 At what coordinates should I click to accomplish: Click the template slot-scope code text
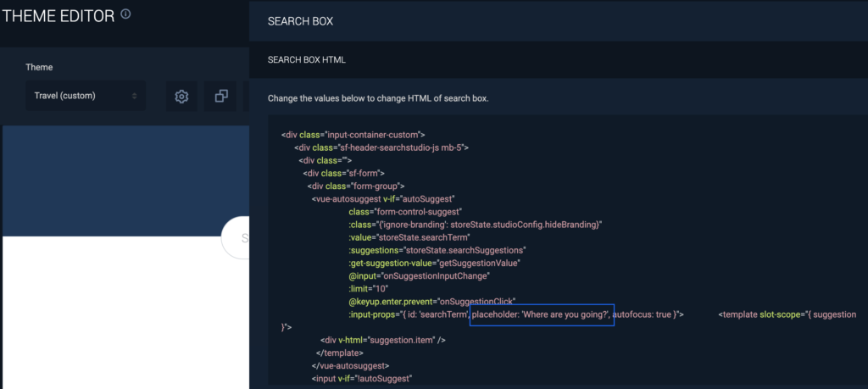(x=787, y=315)
